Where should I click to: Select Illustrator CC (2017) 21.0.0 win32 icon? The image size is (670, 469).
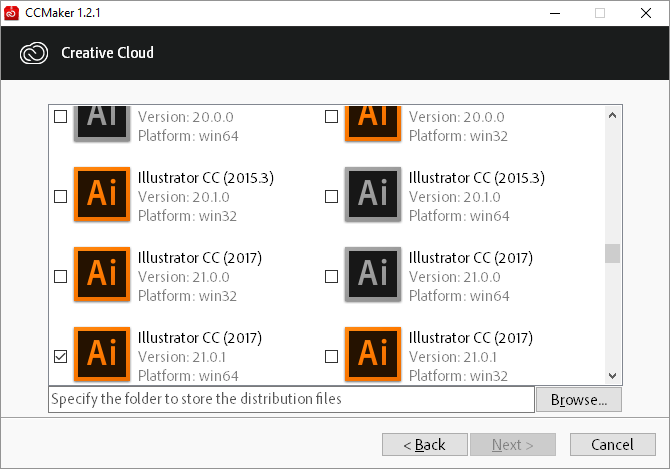pos(102,274)
